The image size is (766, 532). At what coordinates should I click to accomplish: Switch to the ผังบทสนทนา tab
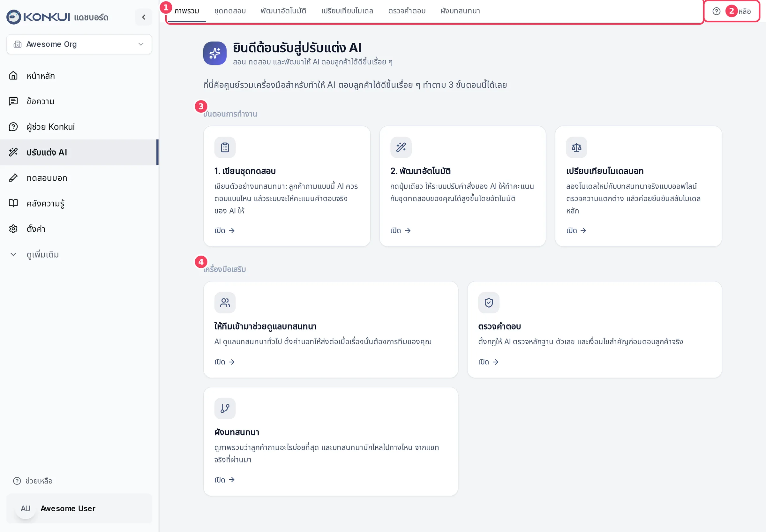click(460, 11)
